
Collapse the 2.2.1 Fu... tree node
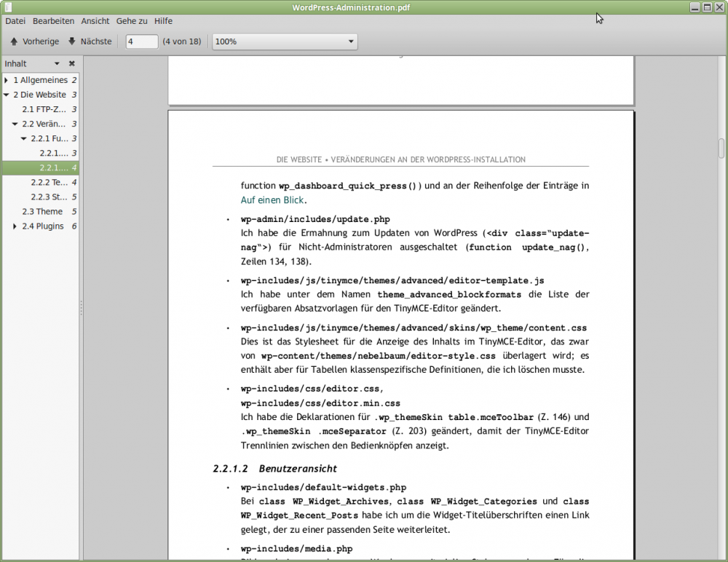24,138
